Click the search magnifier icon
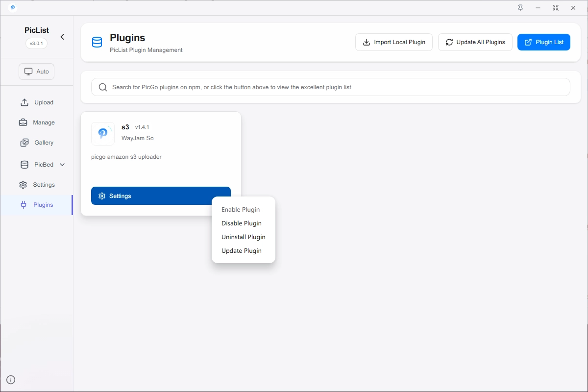The width and height of the screenshot is (588, 392). pos(103,87)
